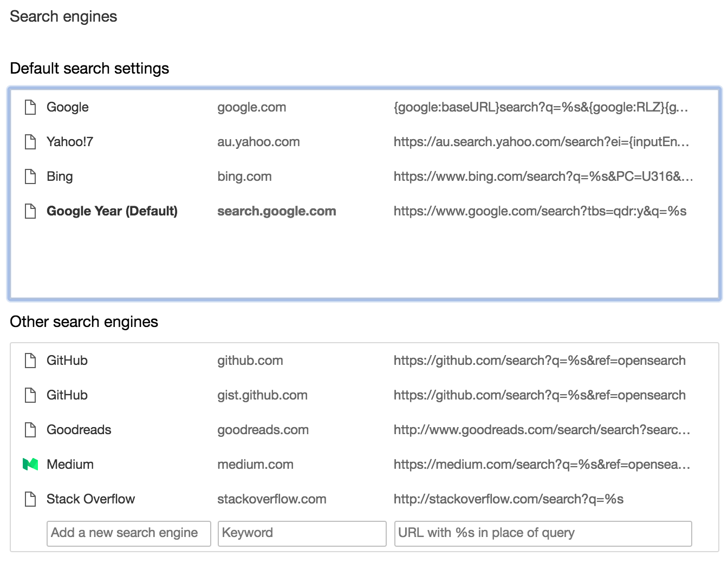Click the Stack Overflow search URL
Screen dimensions: 728x563
(508, 499)
